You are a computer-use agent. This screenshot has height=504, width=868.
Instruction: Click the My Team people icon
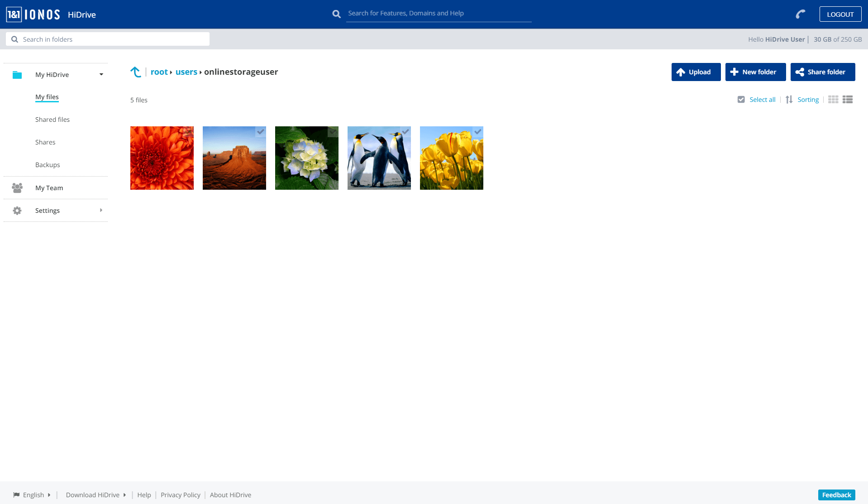(x=17, y=188)
